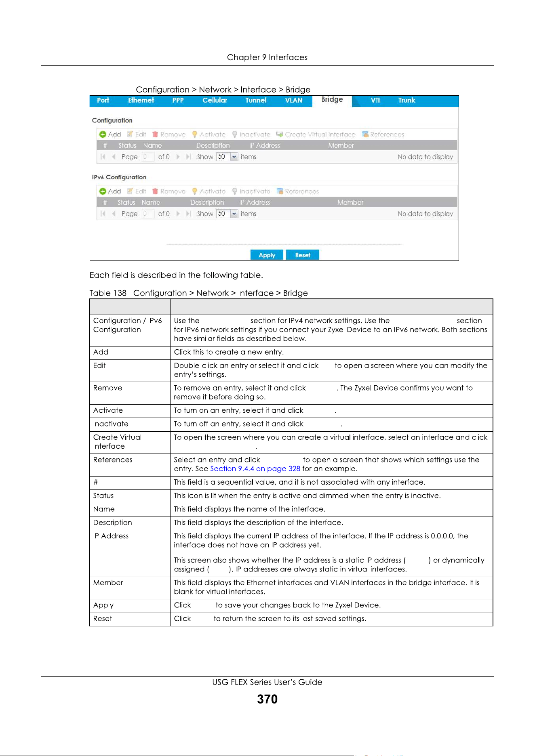This screenshot has height=756, width=535.
Task: Click the References icon in the IPv6 Configuration section
Action: coord(280,191)
